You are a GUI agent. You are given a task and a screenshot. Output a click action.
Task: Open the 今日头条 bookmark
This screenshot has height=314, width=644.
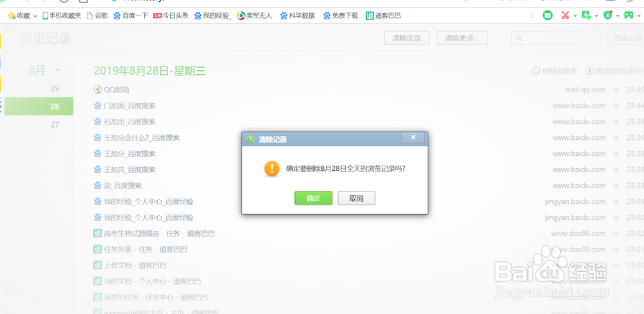pos(171,15)
